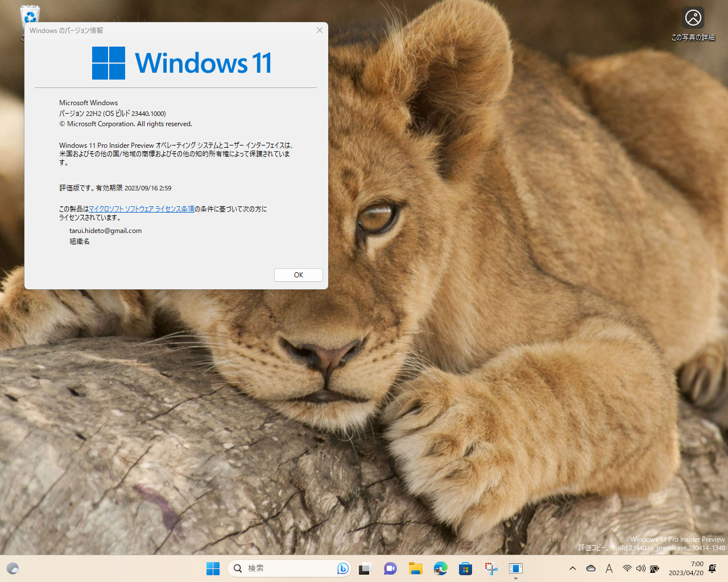This screenshot has width=728, height=582.
Task: Click the OneDrive cloud icon in system tray
Action: [591, 568]
